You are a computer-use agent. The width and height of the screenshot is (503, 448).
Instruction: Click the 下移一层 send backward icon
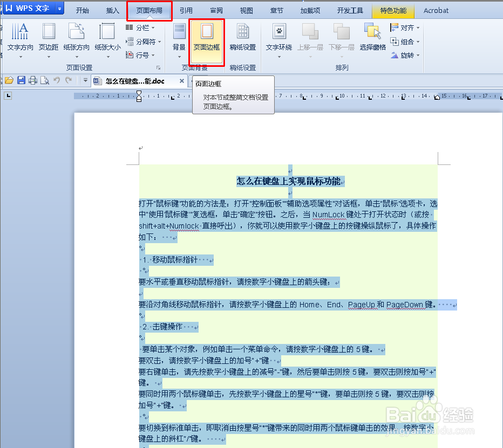click(341, 31)
